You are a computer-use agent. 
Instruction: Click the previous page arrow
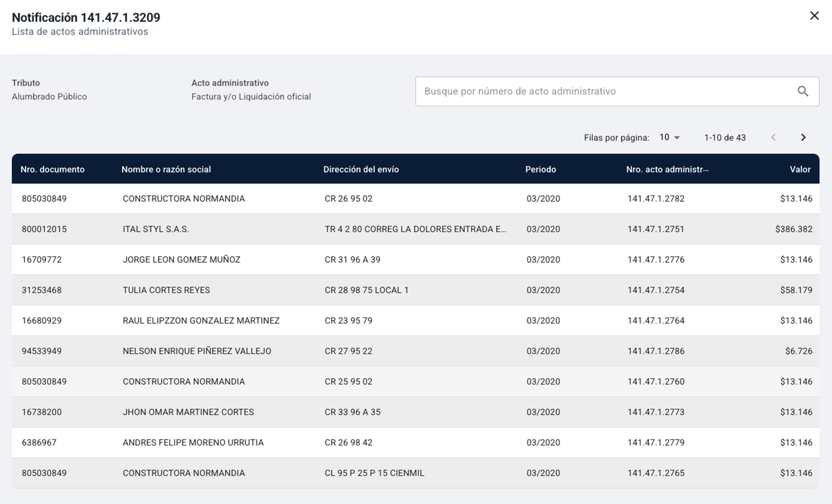click(774, 137)
